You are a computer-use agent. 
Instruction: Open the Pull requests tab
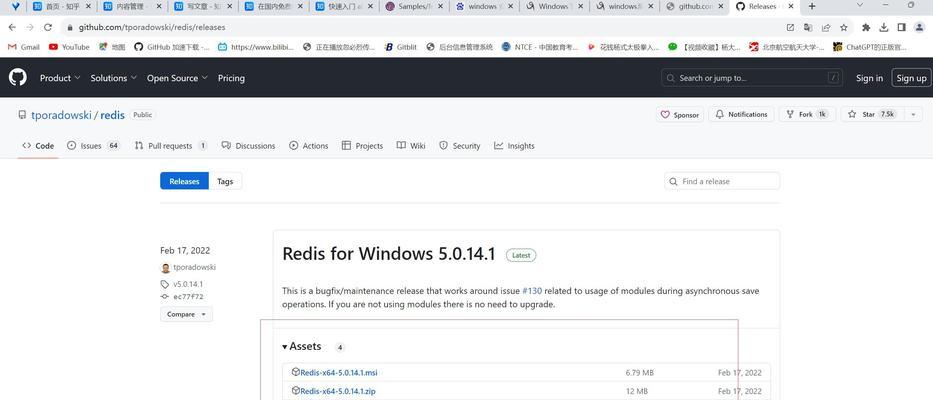pyautogui.click(x=171, y=146)
